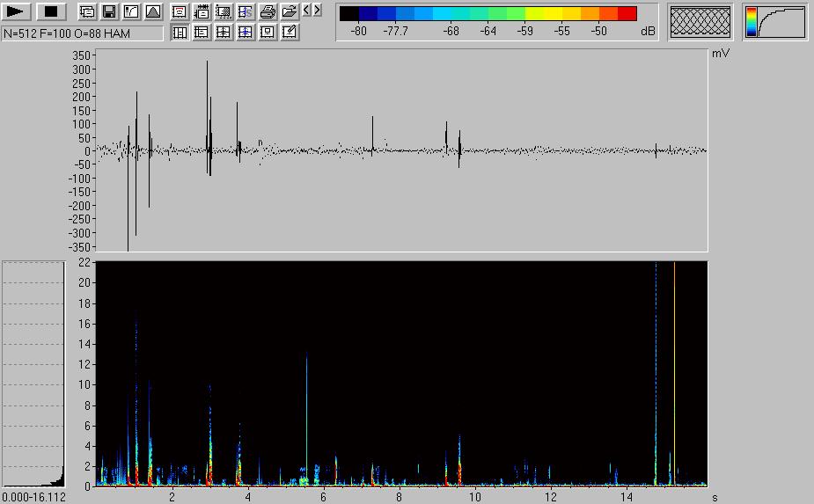Click the left arrow scroll button

click(x=305, y=11)
